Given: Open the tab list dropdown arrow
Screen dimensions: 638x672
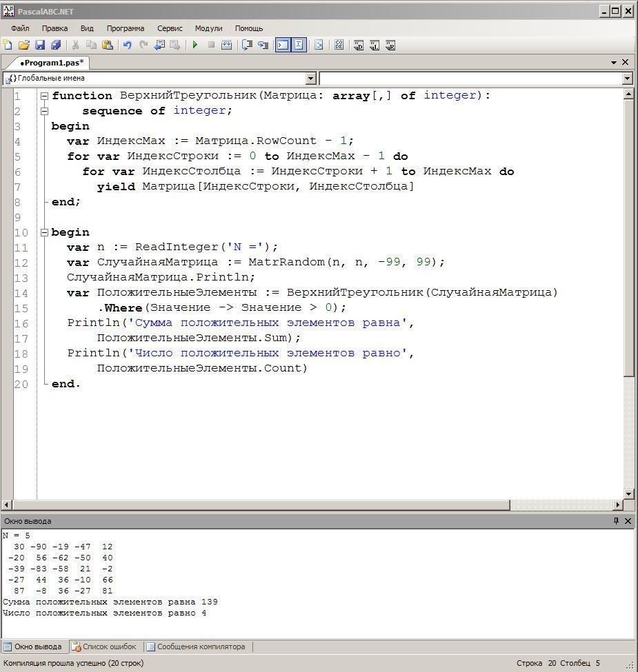Looking at the screenshot, I should pyautogui.click(x=614, y=63).
